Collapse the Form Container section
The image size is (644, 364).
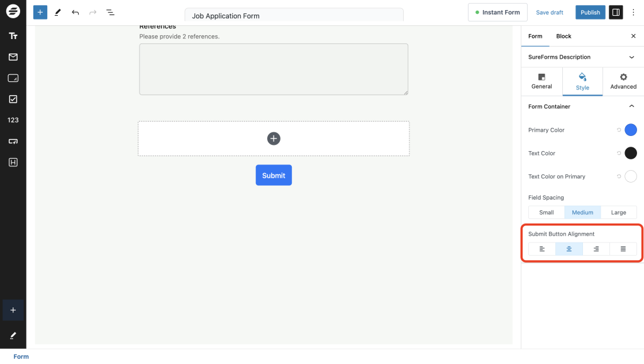pos(632,106)
